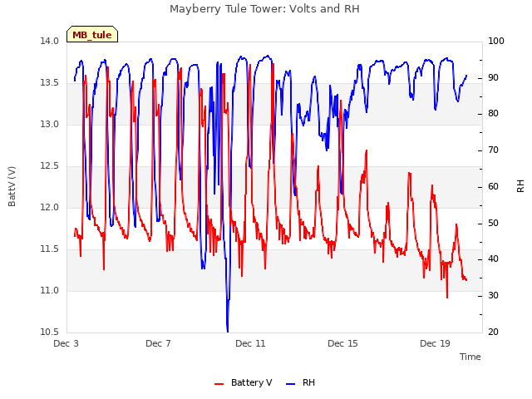The height and width of the screenshot is (399, 532).
Task: Click the 13.5 voltage tick label
Action: [50, 83]
